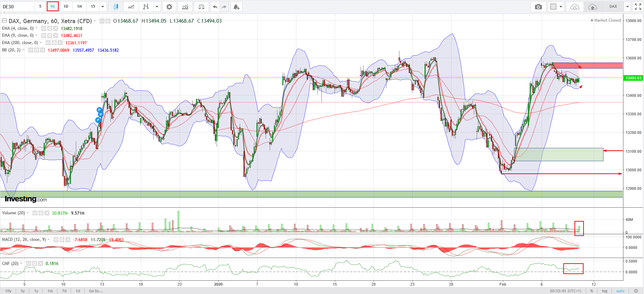Image resolution: width=644 pixels, height=294 pixels.
Task: Remove the EMA (200, close, 0) indicator
Action: point(60,43)
